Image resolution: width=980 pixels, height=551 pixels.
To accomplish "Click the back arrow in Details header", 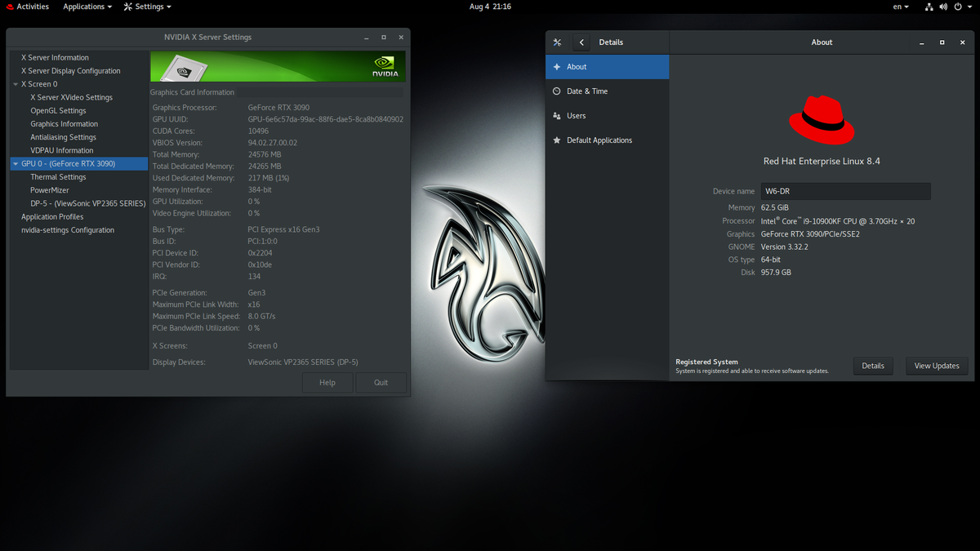I will click(x=581, y=42).
